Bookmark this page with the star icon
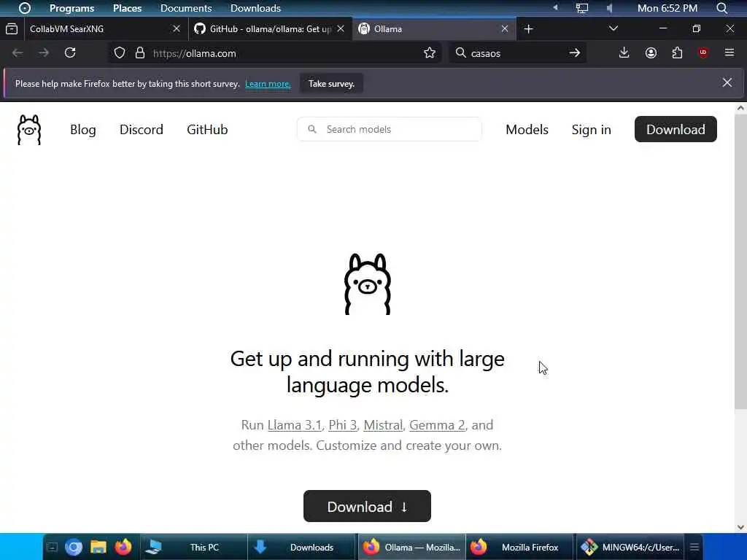 point(429,52)
